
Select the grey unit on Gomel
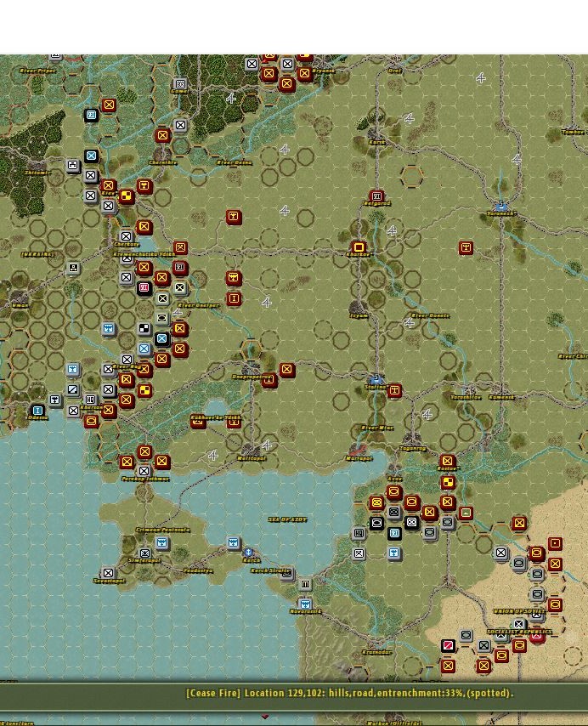tap(180, 84)
